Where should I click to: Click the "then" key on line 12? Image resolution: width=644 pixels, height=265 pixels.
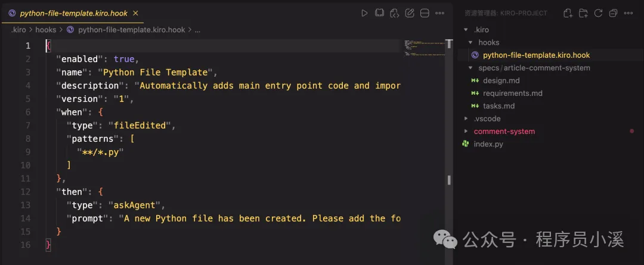tap(72, 192)
